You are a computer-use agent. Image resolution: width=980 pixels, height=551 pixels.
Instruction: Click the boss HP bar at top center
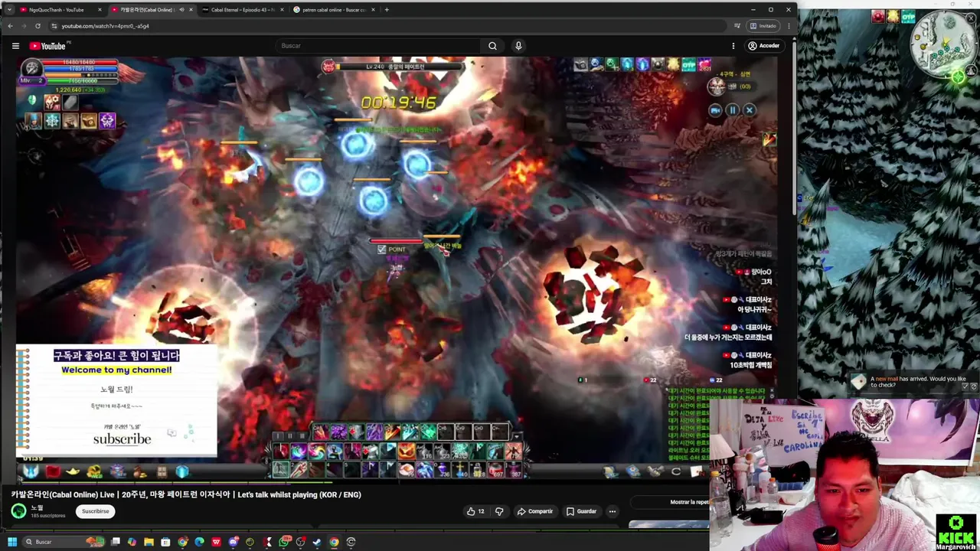point(398,67)
